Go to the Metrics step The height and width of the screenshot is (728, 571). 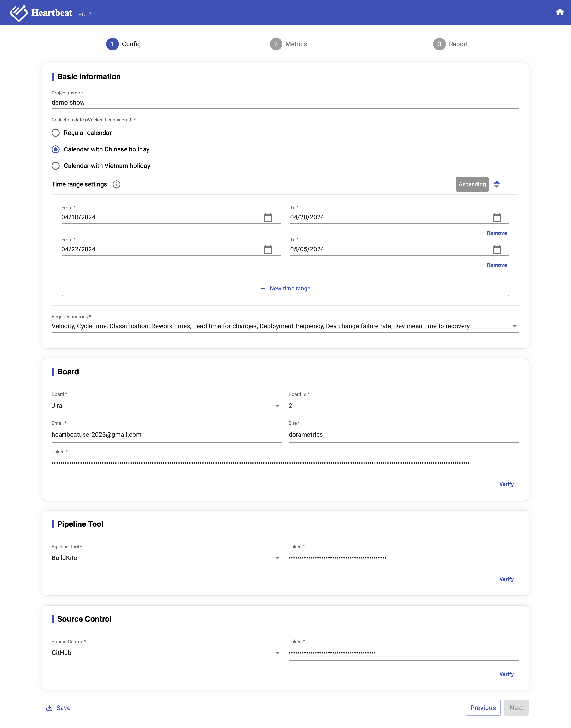click(x=276, y=44)
